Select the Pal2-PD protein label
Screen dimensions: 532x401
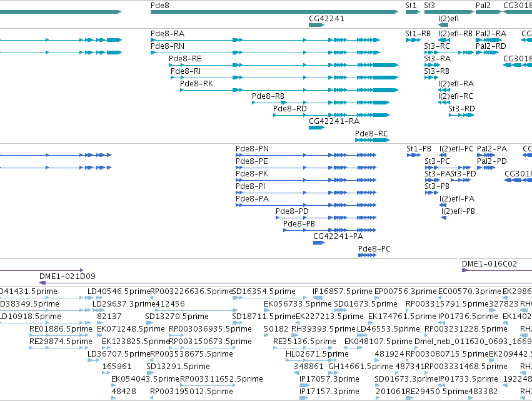(x=492, y=161)
